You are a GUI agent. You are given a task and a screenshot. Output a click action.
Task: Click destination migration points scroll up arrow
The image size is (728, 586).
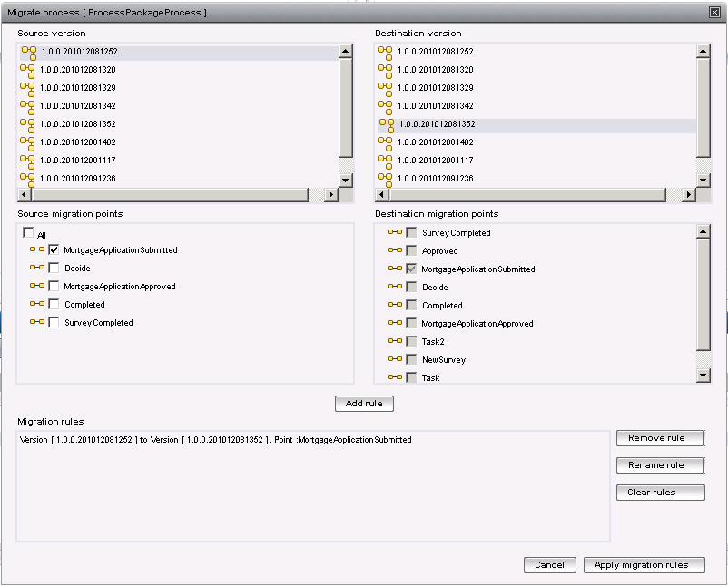[703, 231]
